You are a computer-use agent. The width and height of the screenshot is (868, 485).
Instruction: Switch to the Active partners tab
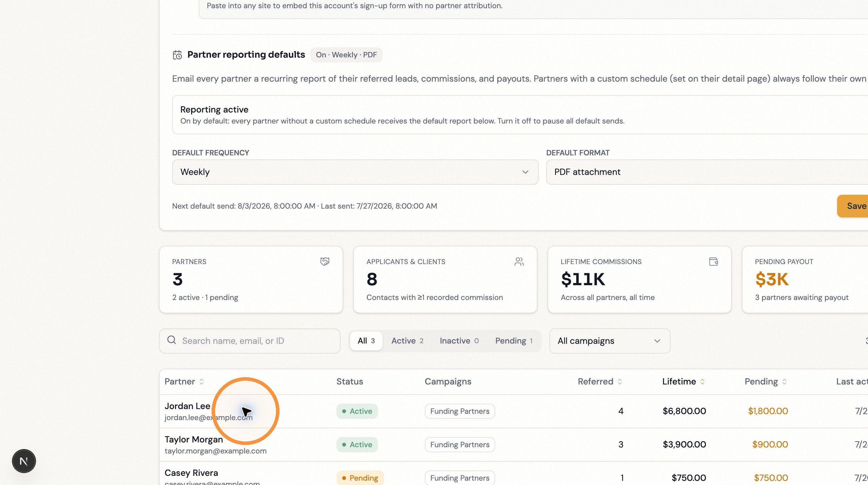pyautogui.click(x=407, y=341)
